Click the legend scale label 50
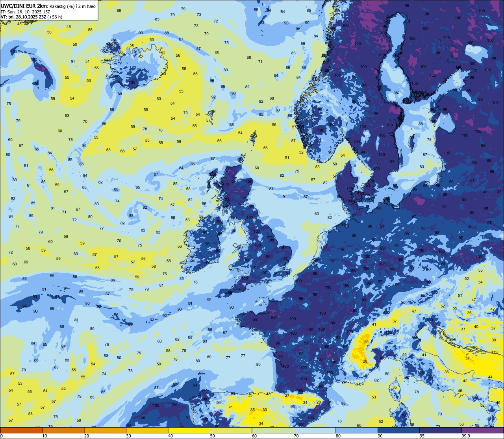The image size is (504, 439). [212, 436]
